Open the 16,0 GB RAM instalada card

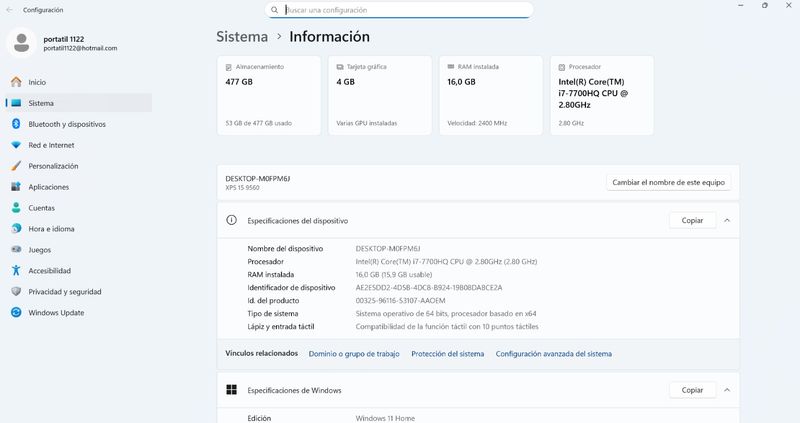491,95
